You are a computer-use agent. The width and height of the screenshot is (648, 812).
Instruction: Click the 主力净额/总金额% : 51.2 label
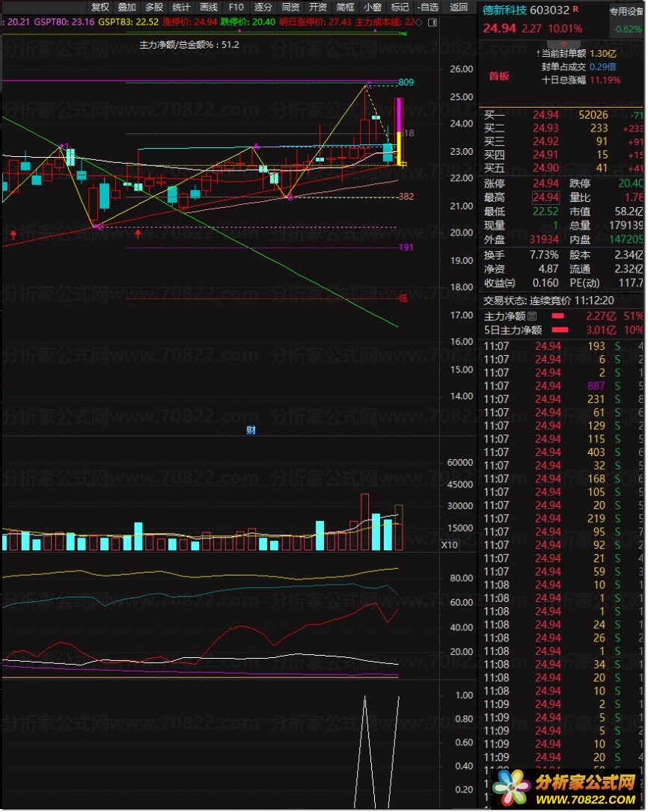click(189, 45)
